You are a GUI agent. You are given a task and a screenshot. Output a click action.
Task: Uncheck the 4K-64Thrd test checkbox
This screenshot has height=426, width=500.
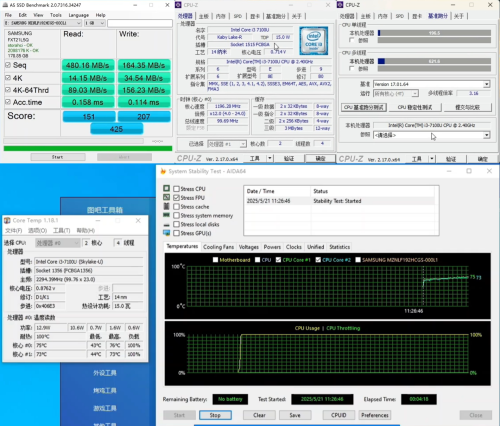point(8,90)
